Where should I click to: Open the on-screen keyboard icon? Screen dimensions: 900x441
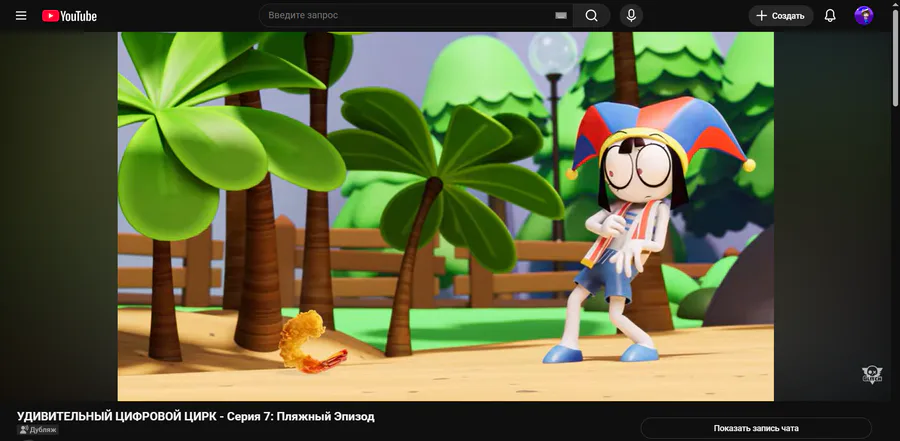click(561, 16)
